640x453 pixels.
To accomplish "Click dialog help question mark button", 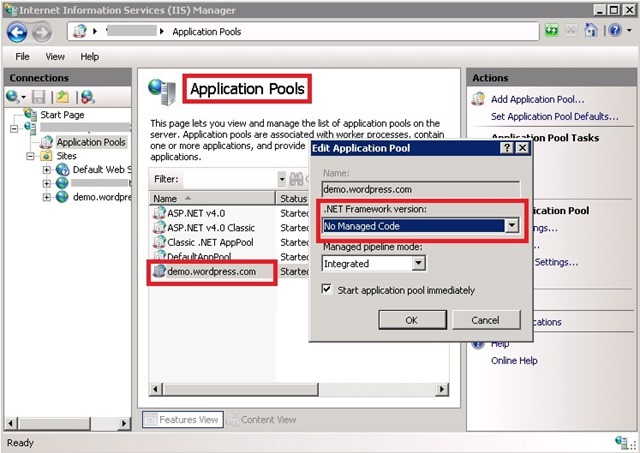I will [507, 148].
